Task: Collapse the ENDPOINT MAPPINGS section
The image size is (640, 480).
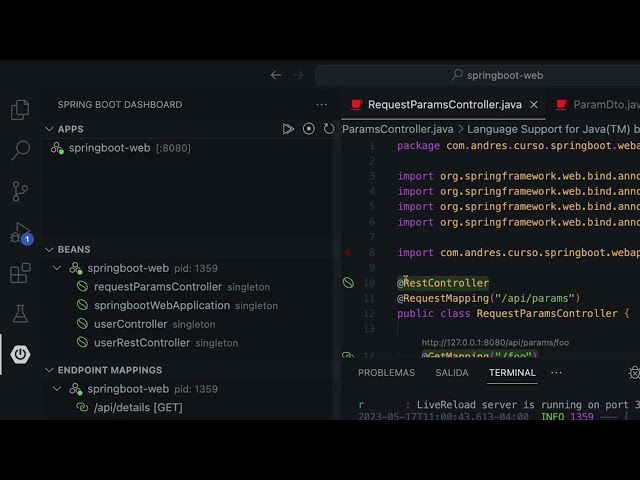Action: click(x=49, y=370)
